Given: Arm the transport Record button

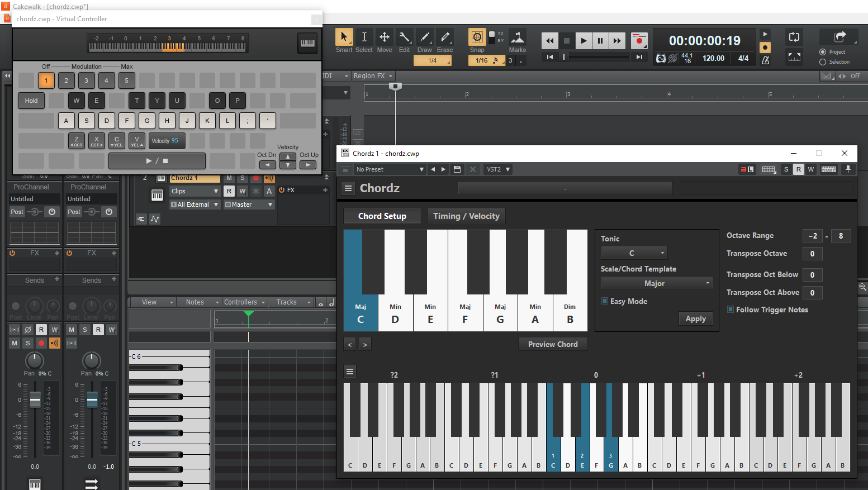Looking at the screenshot, I should pyautogui.click(x=639, y=40).
